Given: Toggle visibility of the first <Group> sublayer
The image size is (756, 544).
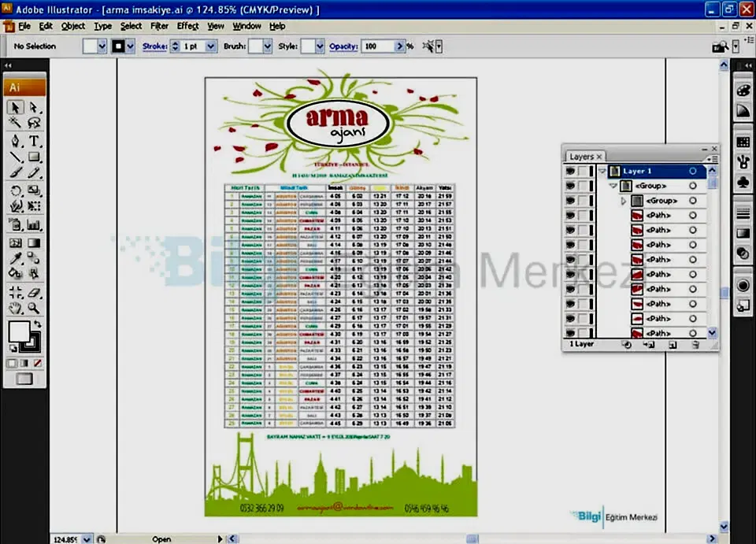Looking at the screenshot, I should coord(571,186).
